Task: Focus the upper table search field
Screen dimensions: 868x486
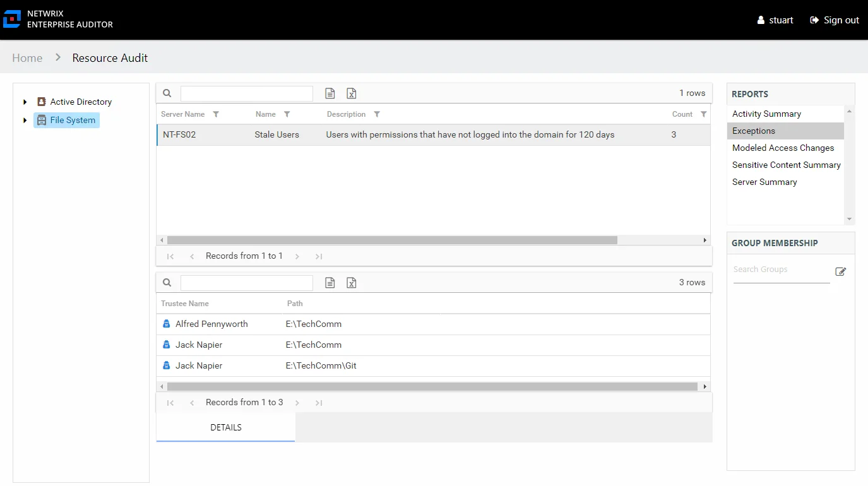Action: [x=247, y=93]
